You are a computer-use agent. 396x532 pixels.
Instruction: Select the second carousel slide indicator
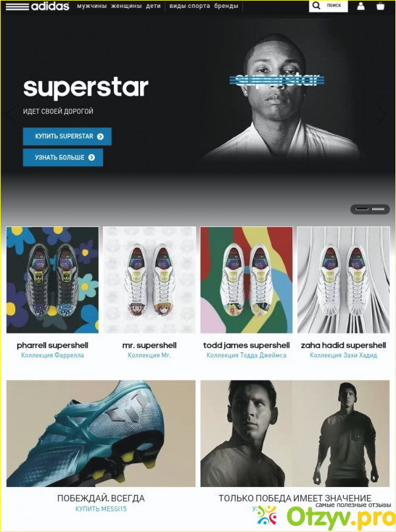(378, 209)
